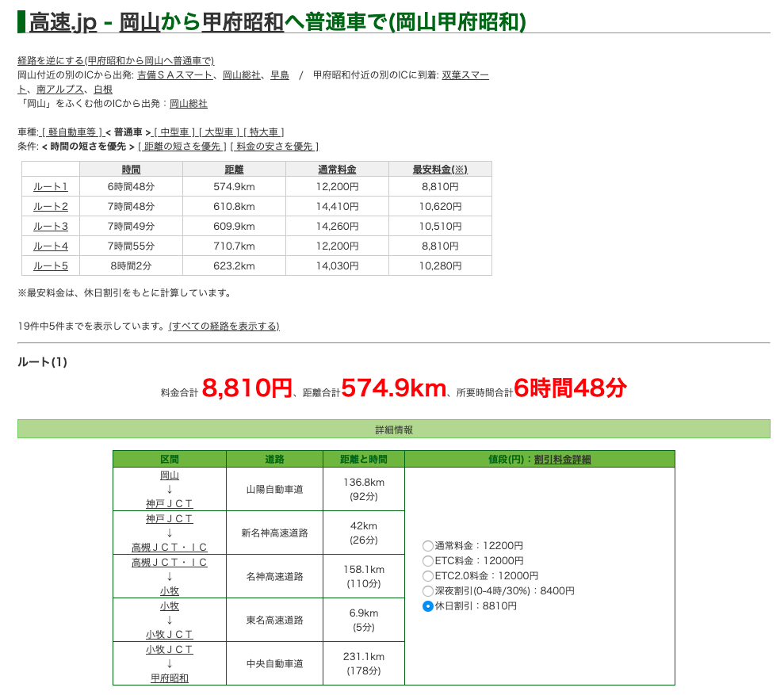Select 白根 as arrival IC
Image resolution: width=784 pixels, height=695 pixels.
coord(103,89)
